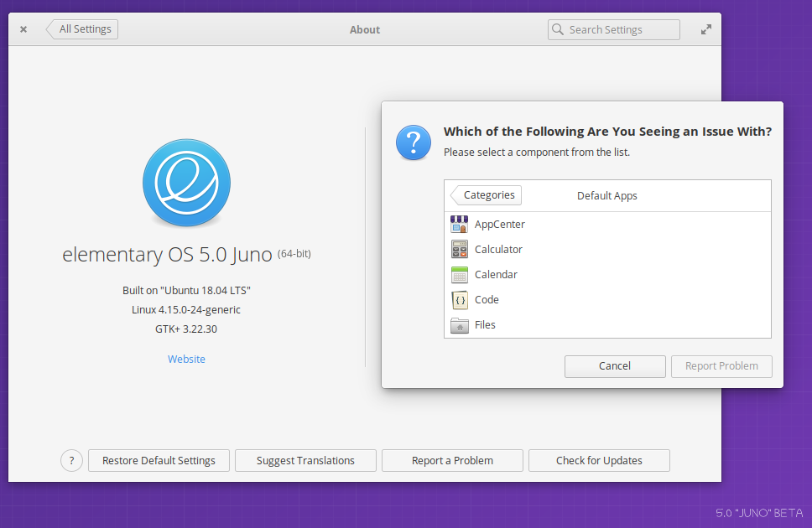Click the blue question mark dialog icon
812x528 pixels.
tap(414, 142)
